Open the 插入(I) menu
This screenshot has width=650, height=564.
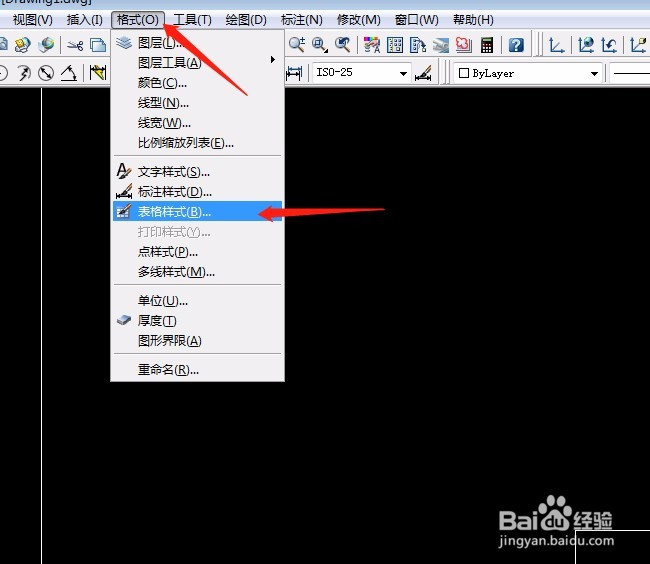pyautogui.click(x=85, y=19)
